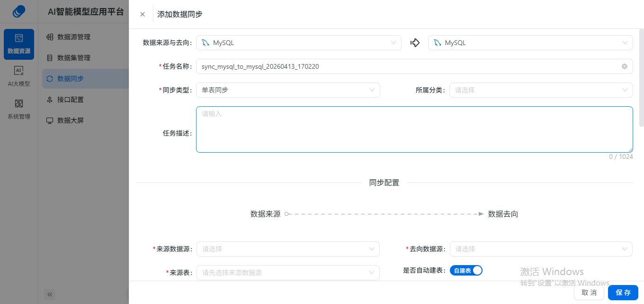This screenshot has height=304, width=644.
Task: Click the 取消 button
Action: coord(589,293)
